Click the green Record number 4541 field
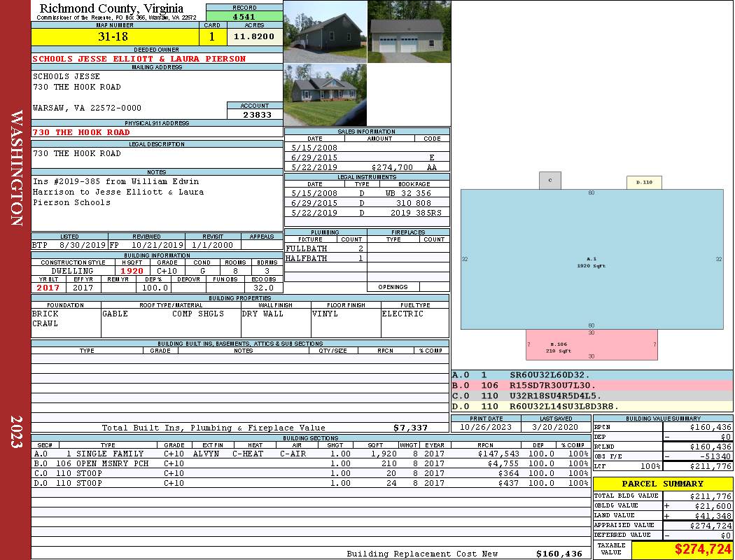Screen dimensions: 735x560 [x=244, y=16]
